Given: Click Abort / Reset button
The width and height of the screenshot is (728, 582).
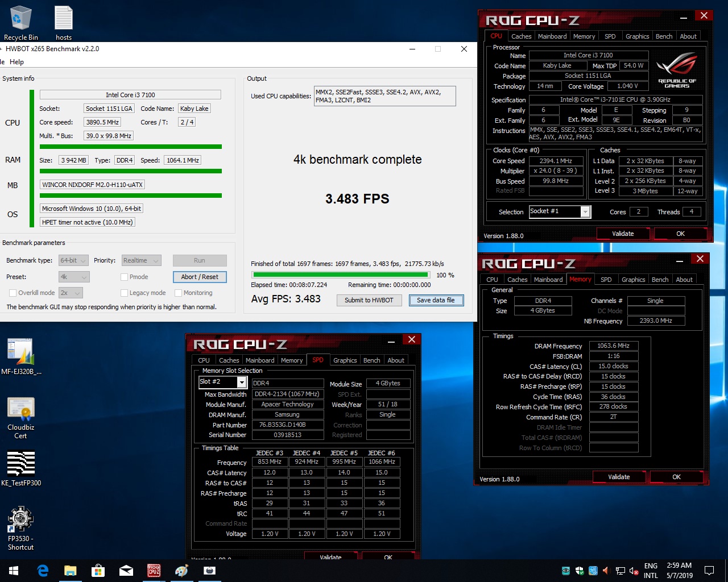Looking at the screenshot, I should click(x=200, y=277).
